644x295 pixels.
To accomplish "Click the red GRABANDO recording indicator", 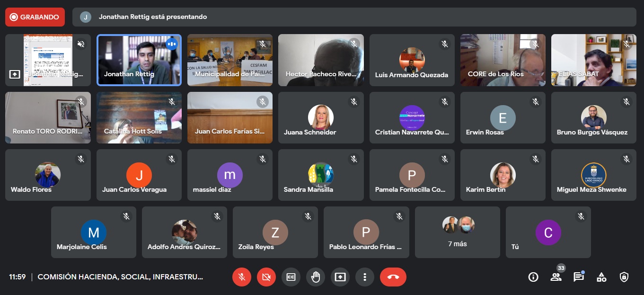I will point(35,17).
